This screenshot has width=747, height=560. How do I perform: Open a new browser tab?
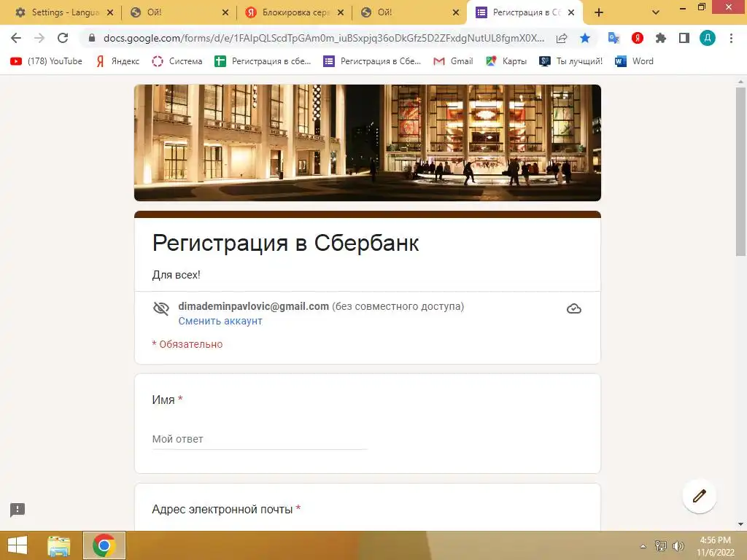pos(599,13)
